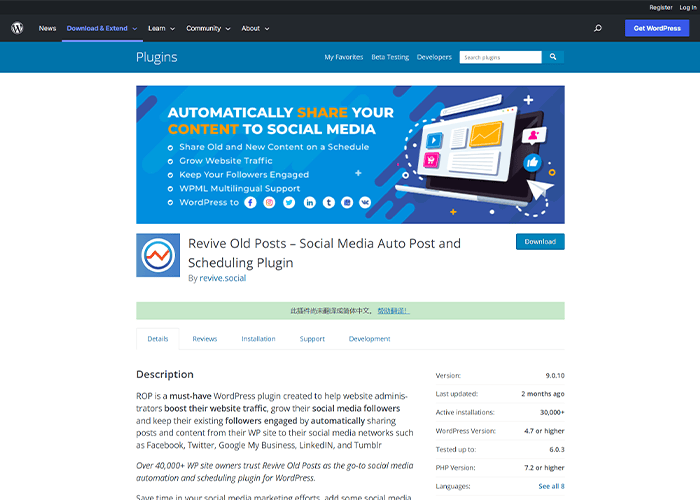Click the Plugins heading link
This screenshot has height=500, width=700.
pyautogui.click(x=157, y=57)
